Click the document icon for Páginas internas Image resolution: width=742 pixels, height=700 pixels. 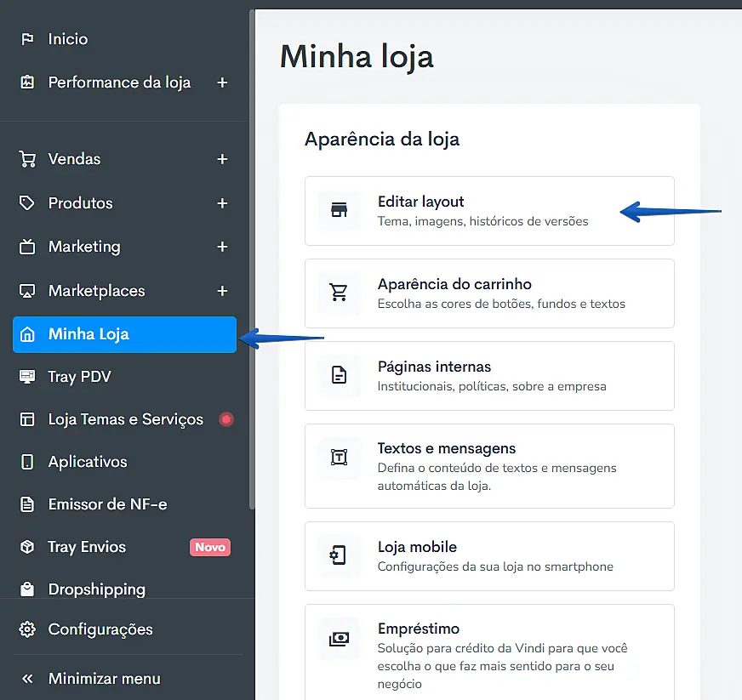[340, 375]
